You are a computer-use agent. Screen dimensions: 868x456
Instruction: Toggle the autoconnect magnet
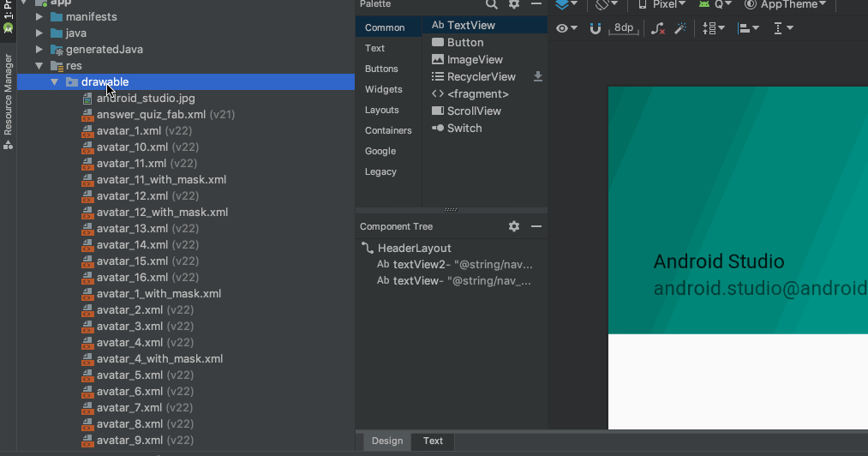tap(595, 28)
